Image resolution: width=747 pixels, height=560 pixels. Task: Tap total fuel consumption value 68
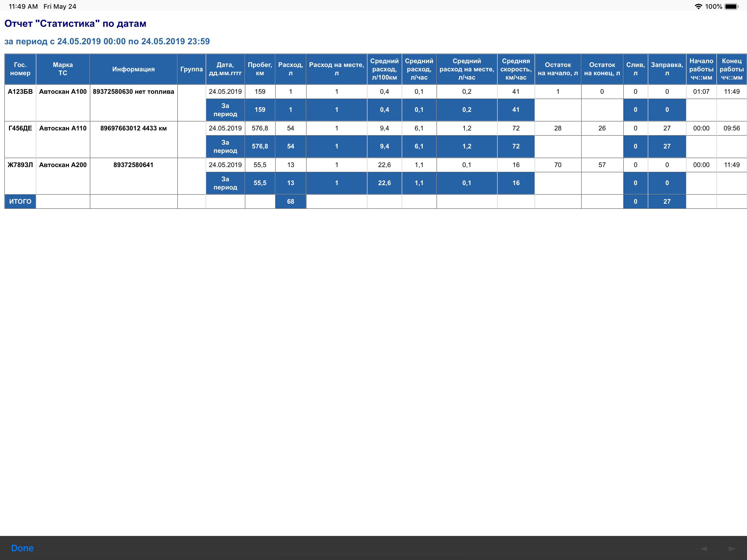click(x=290, y=201)
